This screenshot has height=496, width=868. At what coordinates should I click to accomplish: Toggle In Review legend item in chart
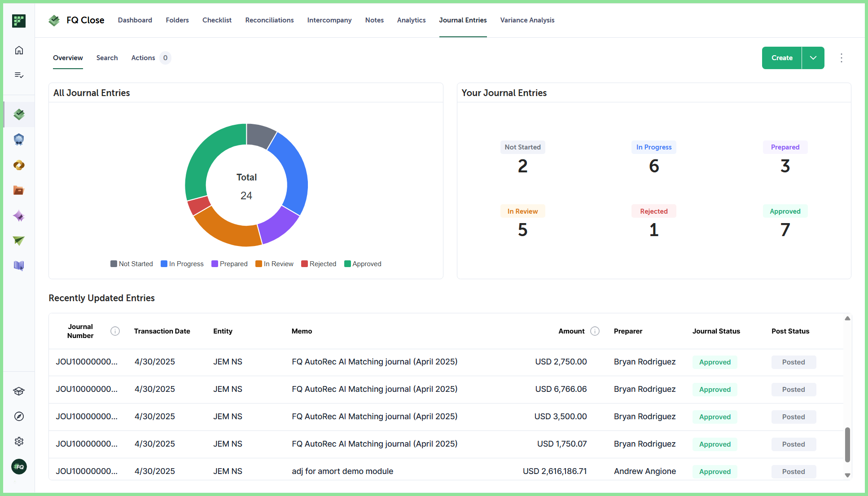pos(274,264)
